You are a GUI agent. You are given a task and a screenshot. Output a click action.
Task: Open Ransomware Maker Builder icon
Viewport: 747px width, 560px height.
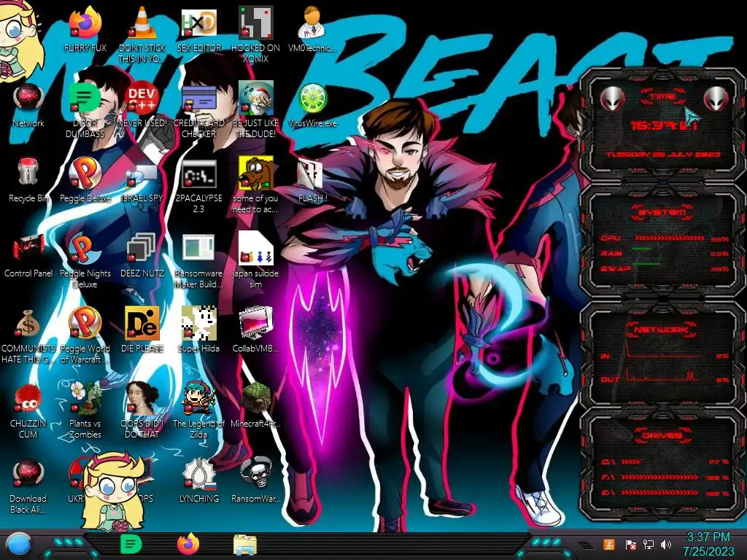tap(198, 248)
